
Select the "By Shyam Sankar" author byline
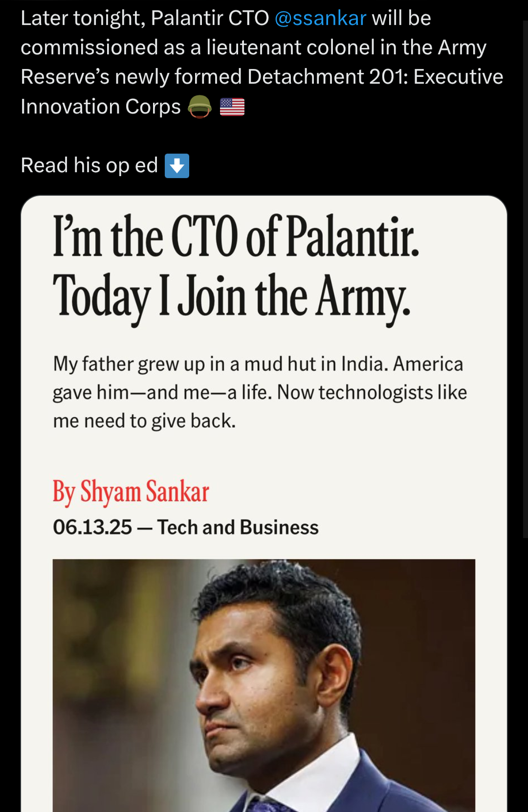click(x=131, y=491)
